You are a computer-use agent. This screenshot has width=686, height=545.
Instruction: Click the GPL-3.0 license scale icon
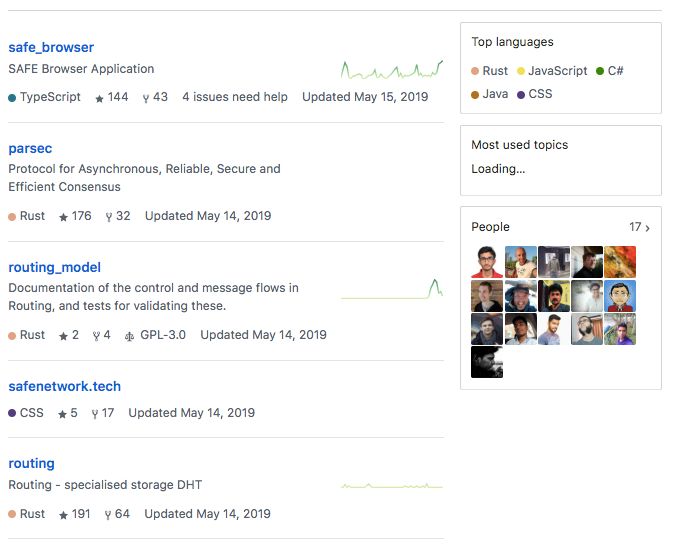(130, 336)
